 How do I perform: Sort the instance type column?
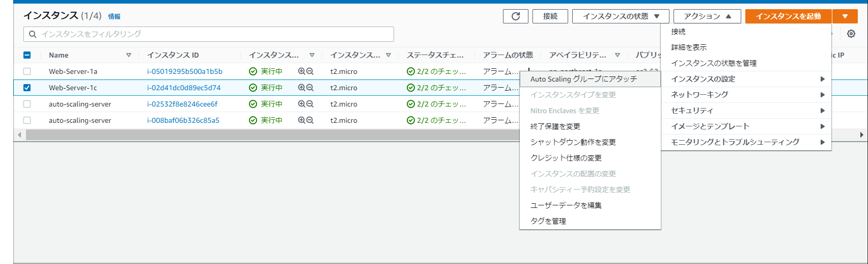point(388,55)
